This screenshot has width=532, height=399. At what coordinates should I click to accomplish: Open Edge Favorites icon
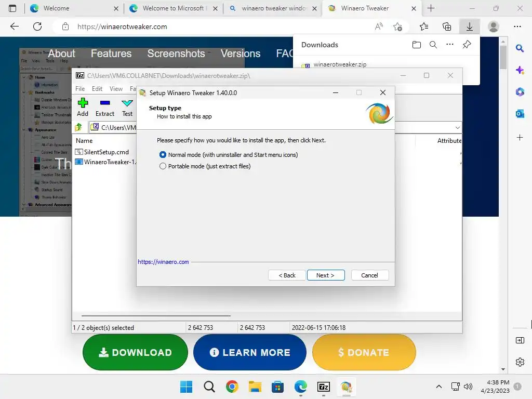(x=424, y=26)
